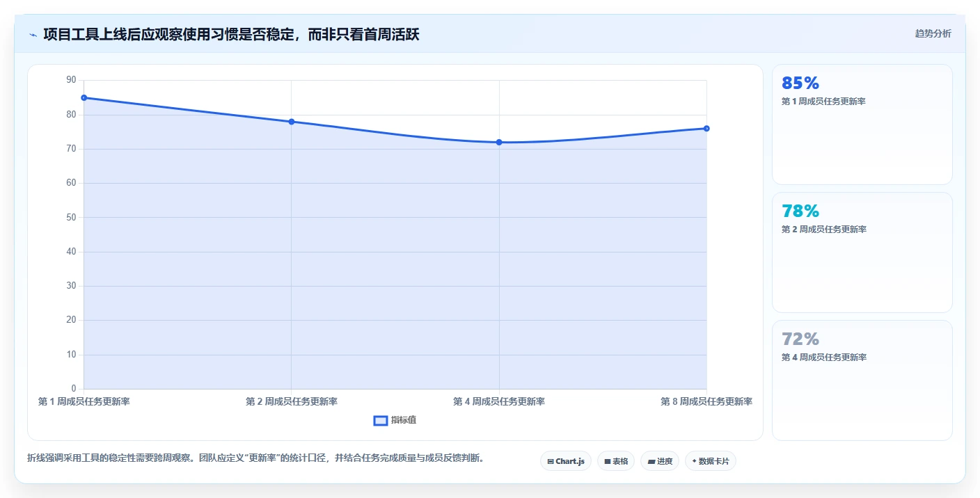The width and height of the screenshot is (980, 498).
Task: Click the trend icon beside the title
Action: click(33, 34)
